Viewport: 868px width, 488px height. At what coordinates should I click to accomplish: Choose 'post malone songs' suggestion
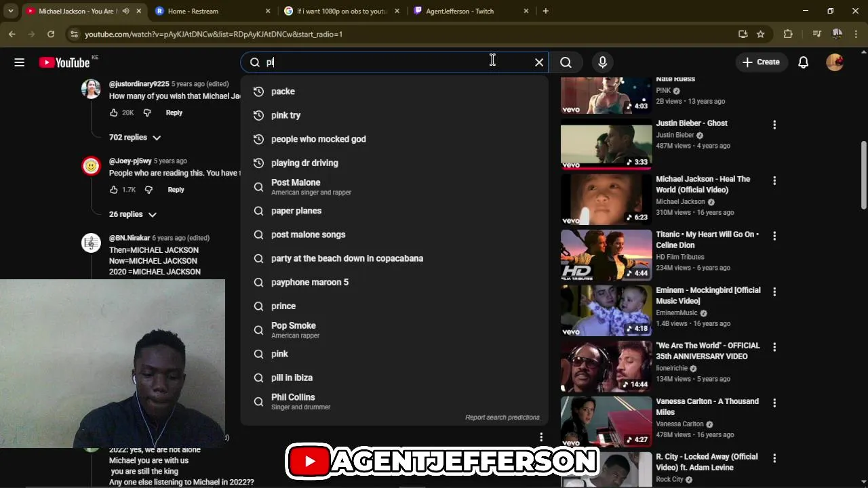(x=393, y=235)
